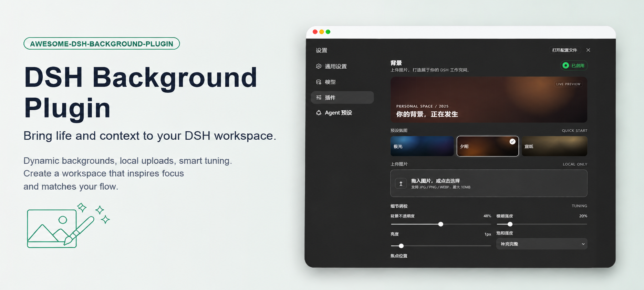Click the 'Bring life and context' tagline

pos(150,136)
